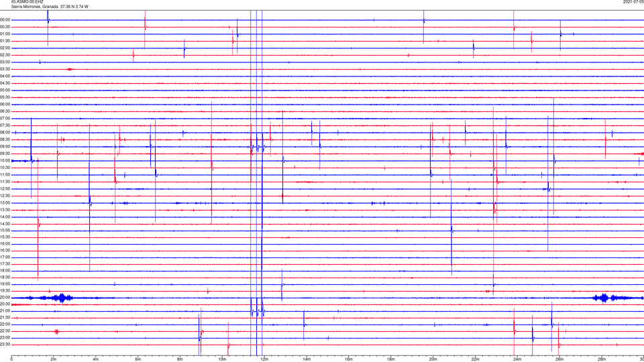
Task: Select the 10:30 row label
Action: pyautogui.click(x=5, y=168)
